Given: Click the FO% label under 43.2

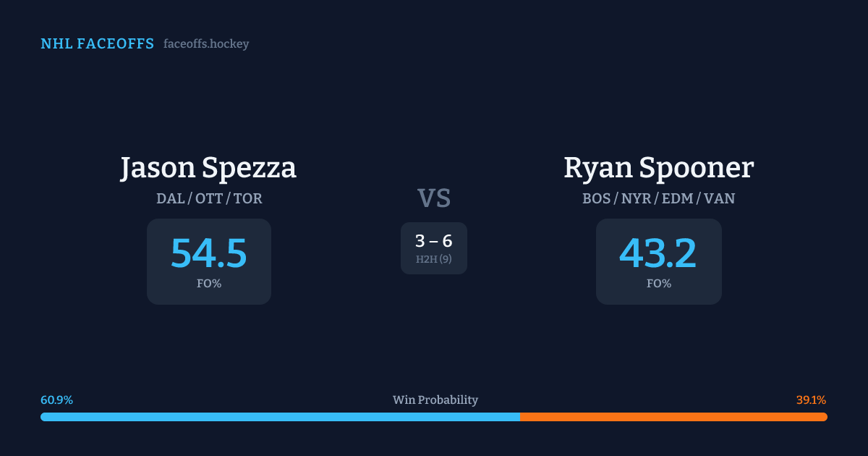Looking at the screenshot, I should (x=658, y=284).
